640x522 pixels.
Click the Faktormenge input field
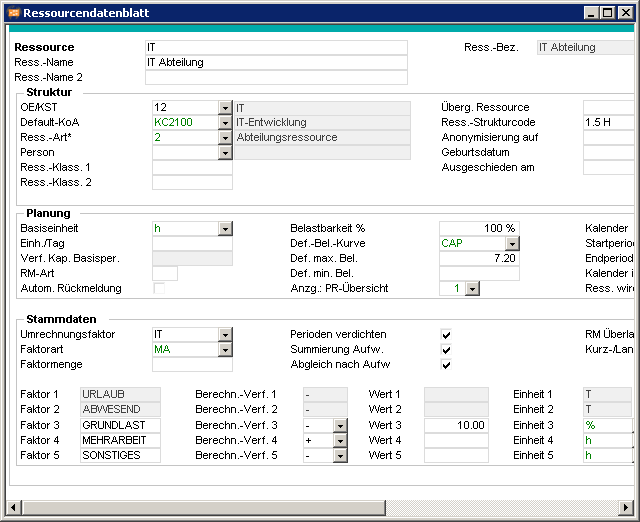click(x=192, y=364)
